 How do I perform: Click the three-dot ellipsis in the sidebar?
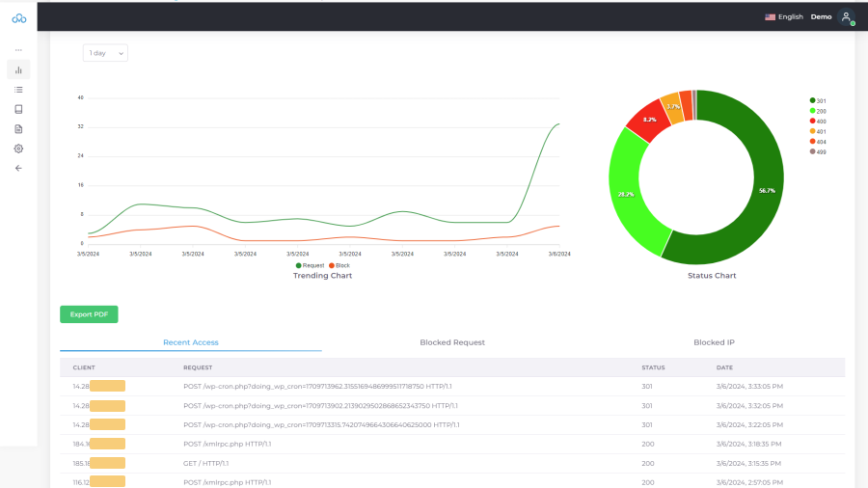coord(18,50)
